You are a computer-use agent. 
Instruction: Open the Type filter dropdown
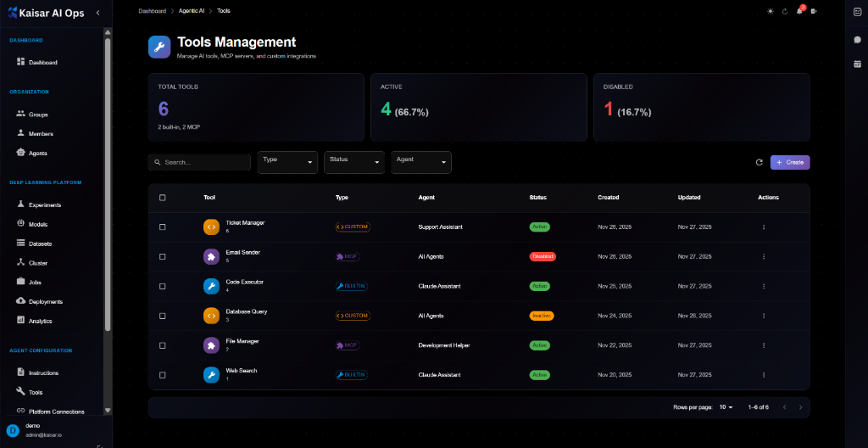coord(287,162)
